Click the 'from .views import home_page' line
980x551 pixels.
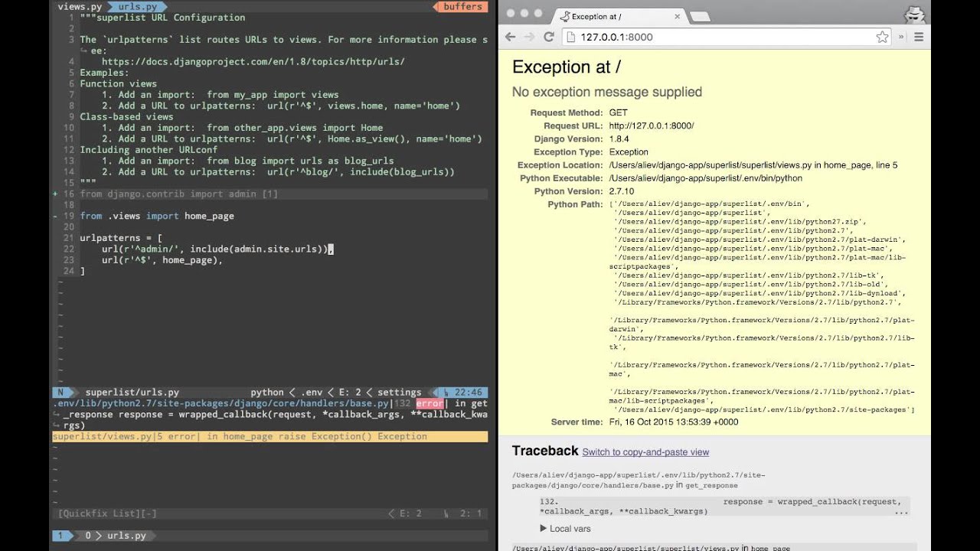click(x=157, y=216)
